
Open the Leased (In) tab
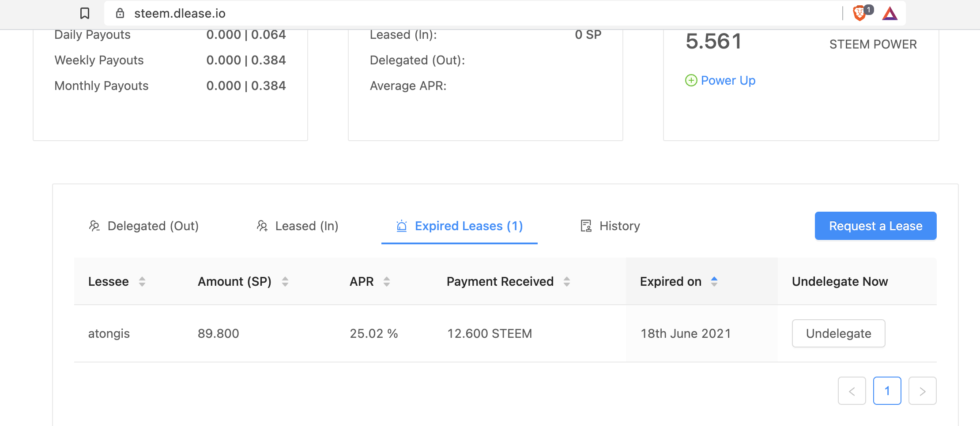tap(306, 226)
